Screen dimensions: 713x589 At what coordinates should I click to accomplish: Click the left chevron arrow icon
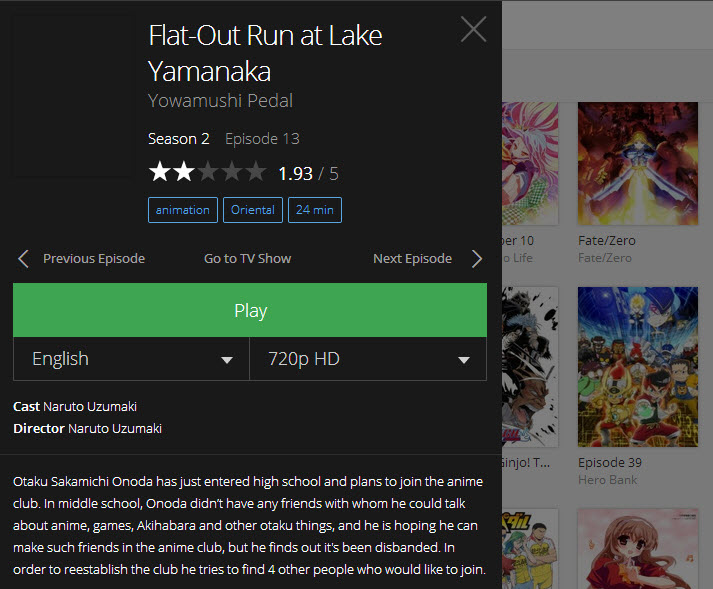tap(24, 259)
